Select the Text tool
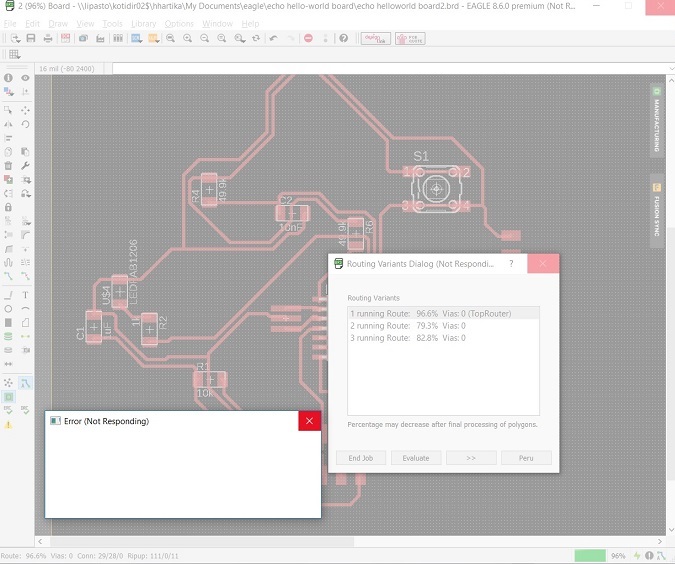Viewport: 675px width, 564px height. click(x=25, y=295)
